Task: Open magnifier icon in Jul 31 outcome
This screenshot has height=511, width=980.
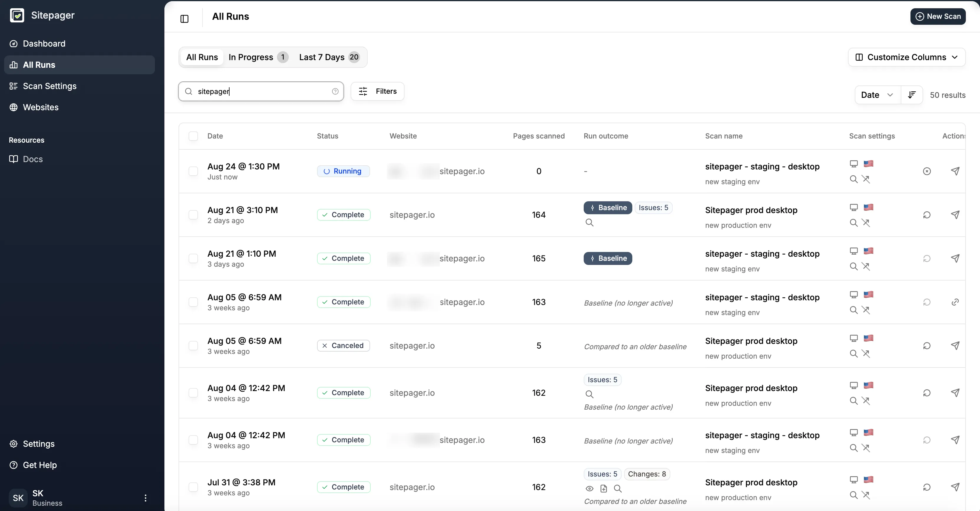Action: [x=618, y=489]
